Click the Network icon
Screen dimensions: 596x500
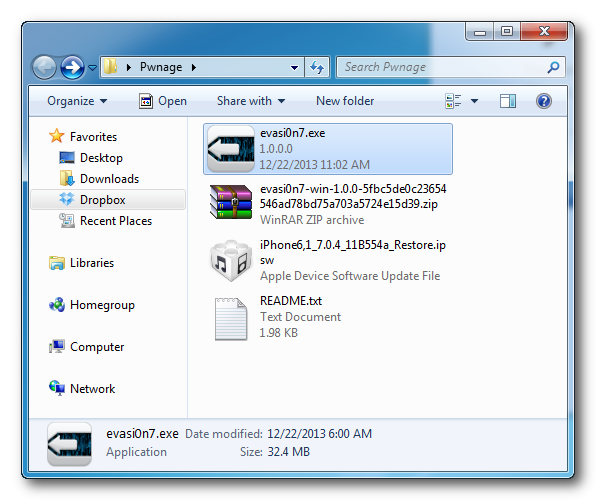[57, 388]
